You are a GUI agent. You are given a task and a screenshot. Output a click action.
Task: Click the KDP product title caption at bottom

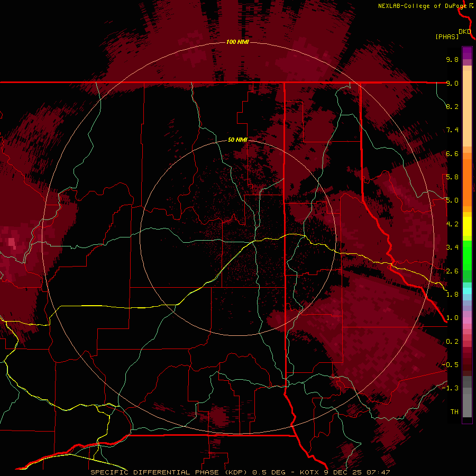tap(240, 472)
